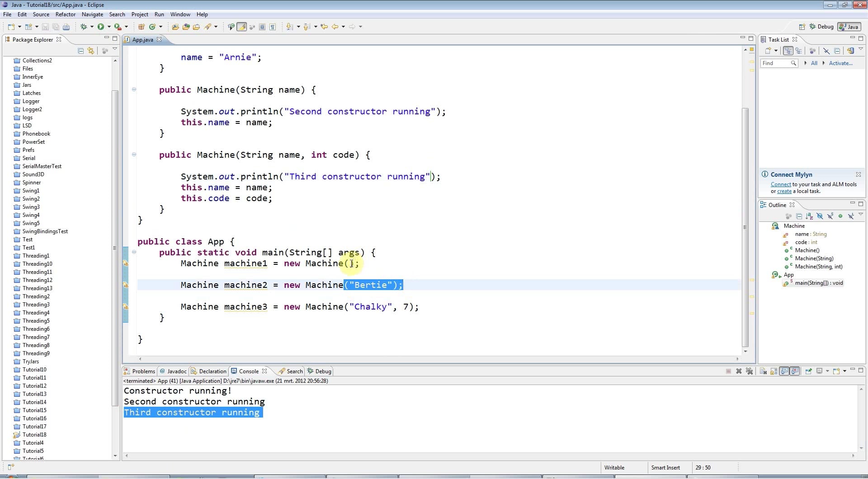Toggle Hide Non-Public Members green dot
The width and height of the screenshot is (868, 479).
(840, 216)
